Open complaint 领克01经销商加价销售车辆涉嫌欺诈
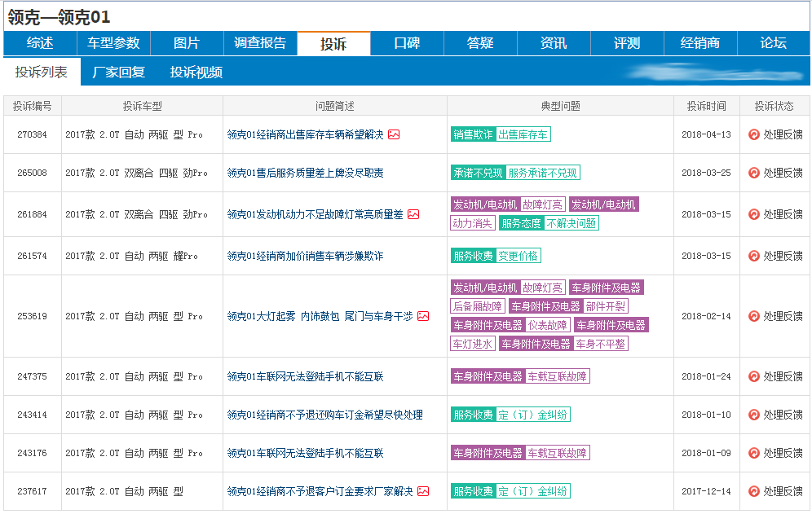The height and width of the screenshot is (514, 812). [x=305, y=256]
